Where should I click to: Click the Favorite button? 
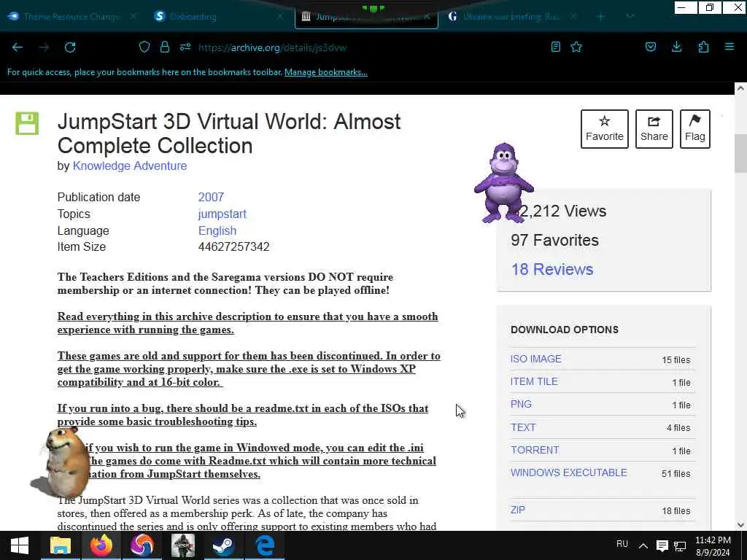(605, 129)
